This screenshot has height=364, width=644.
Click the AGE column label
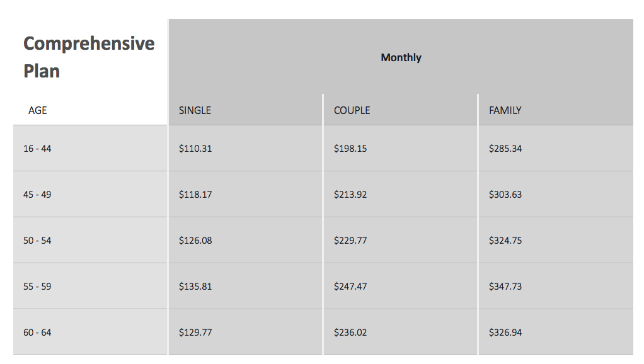coord(37,110)
